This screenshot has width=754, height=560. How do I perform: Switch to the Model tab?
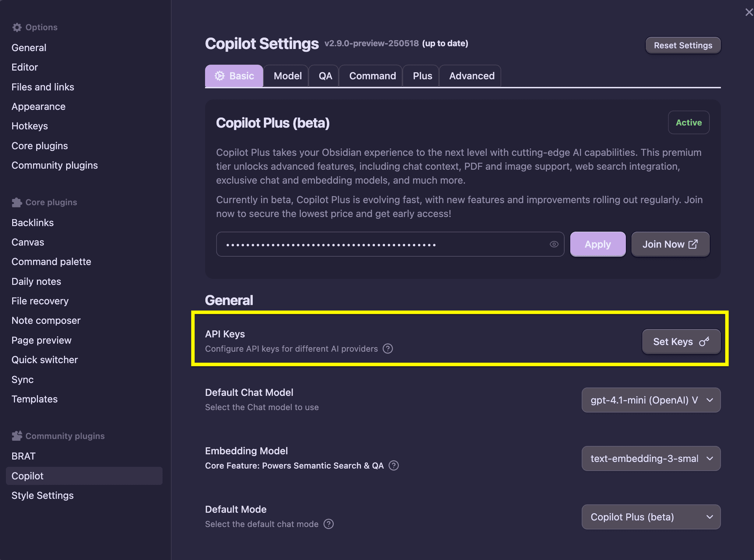[x=287, y=76]
